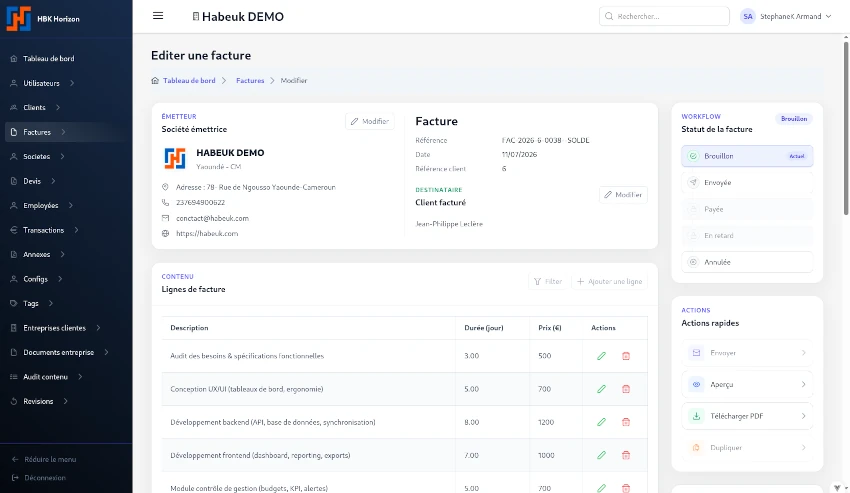This screenshot has height=493, width=850.
Task: Select the Annulée invoice status
Action: [x=747, y=262]
